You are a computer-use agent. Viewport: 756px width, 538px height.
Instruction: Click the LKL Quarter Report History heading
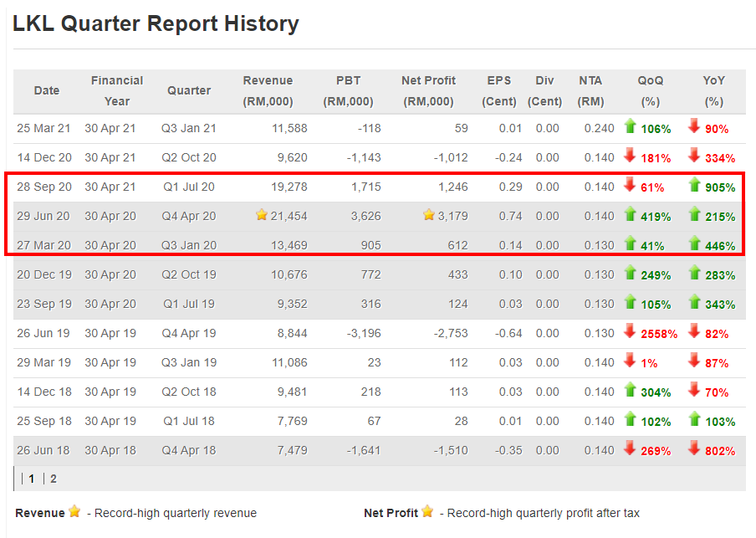tap(156, 23)
